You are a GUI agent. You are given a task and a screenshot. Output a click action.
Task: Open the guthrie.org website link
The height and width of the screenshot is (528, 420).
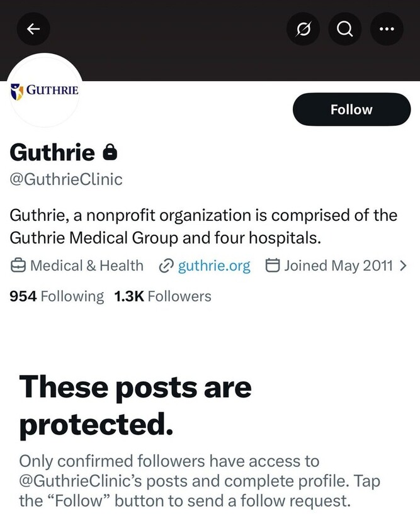[214, 266]
